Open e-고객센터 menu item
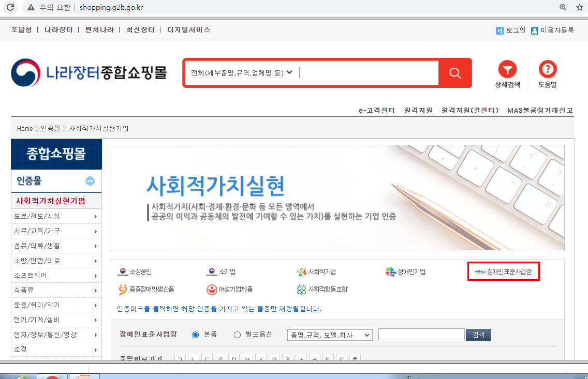 coord(376,110)
